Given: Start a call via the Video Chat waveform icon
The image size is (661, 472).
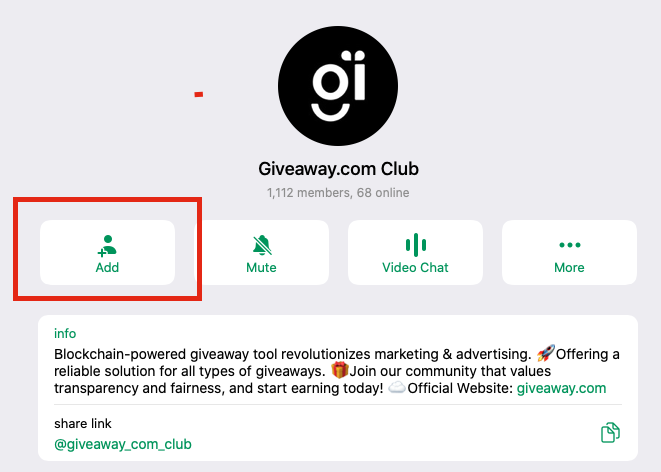Looking at the screenshot, I should (416, 245).
